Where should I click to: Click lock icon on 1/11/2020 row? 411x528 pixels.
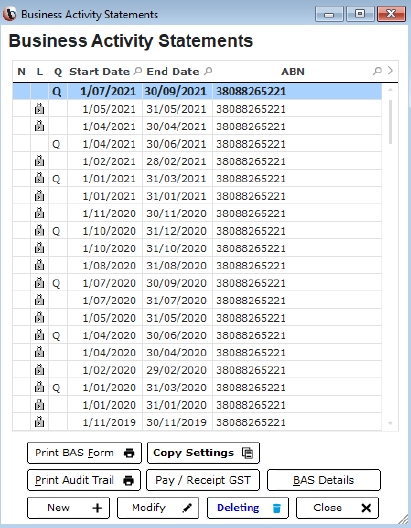coord(39,213)
